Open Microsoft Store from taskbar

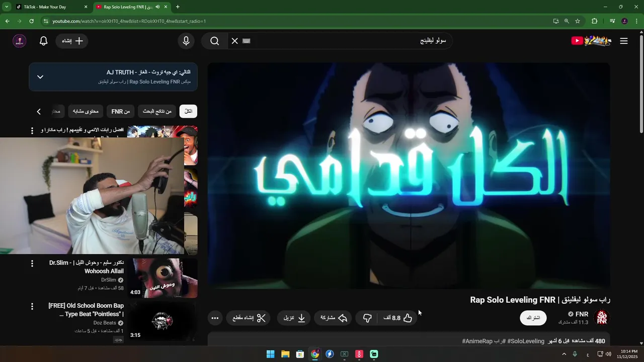(300, 354)
